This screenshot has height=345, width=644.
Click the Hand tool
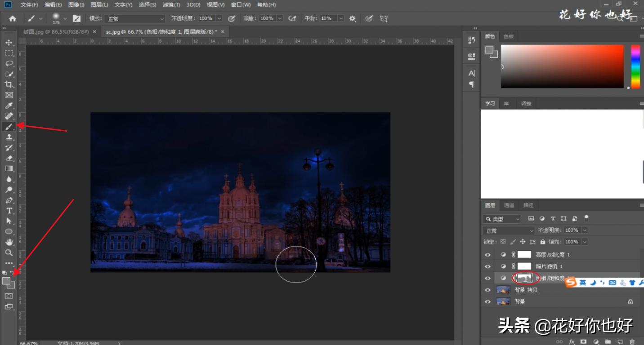tap(9, 242)
